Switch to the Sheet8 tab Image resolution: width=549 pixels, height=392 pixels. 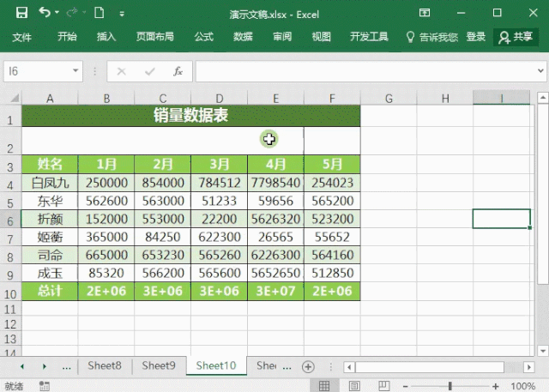point(105,365)
